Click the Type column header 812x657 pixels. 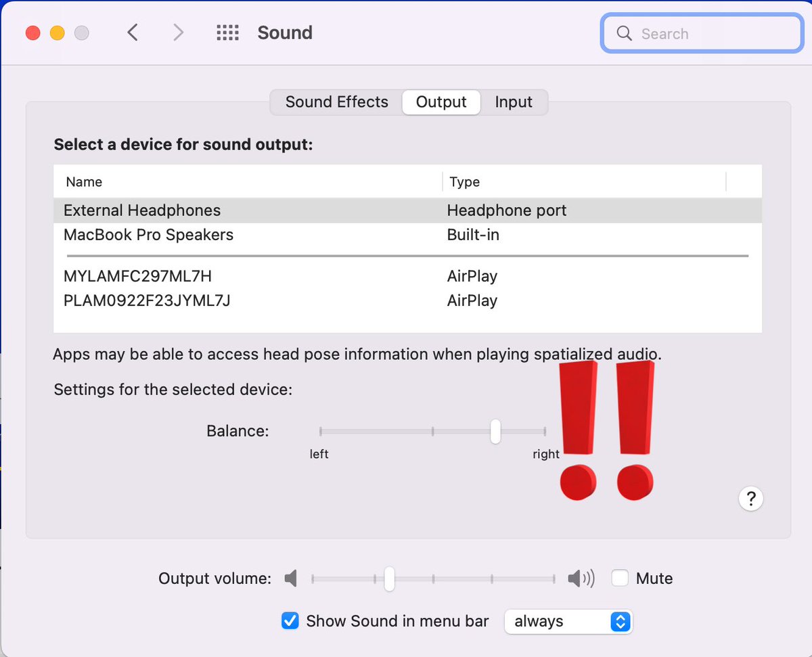tap(584, 181)
